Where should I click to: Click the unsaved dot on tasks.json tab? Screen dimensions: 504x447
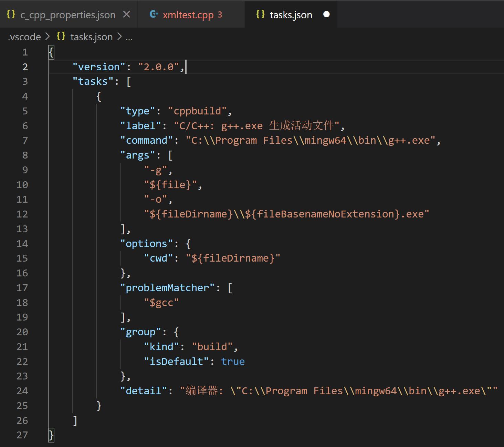[x=326, y=14]
